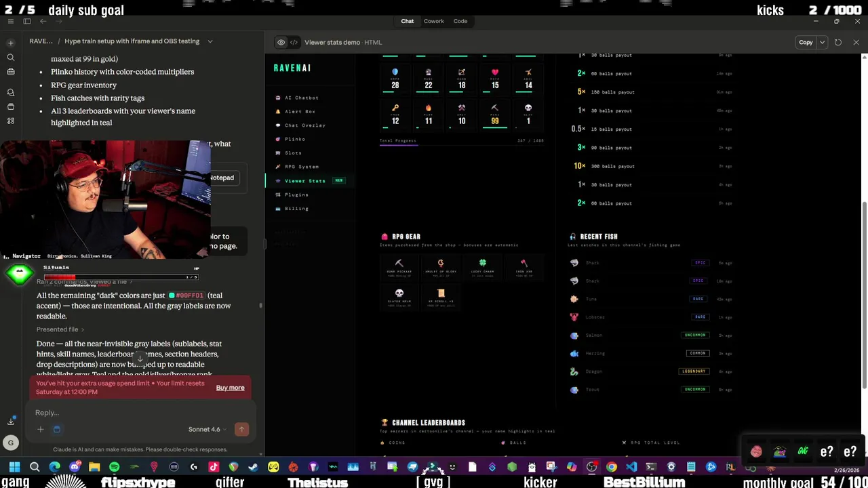Open Google Chrome from the taskbar
Screen dimensions: 868x488
(x=611, y=467)
